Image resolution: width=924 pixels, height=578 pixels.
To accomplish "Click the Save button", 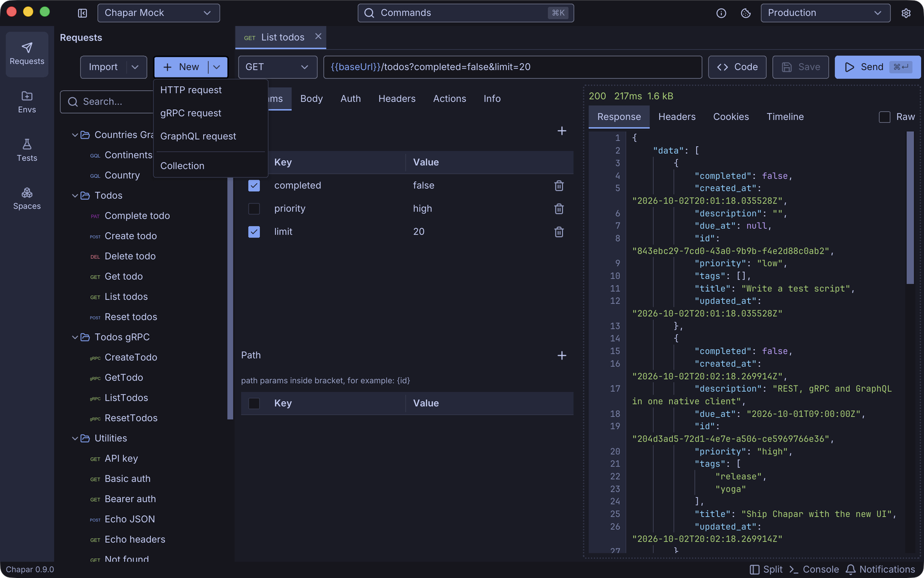I will [x=801, y=67].
